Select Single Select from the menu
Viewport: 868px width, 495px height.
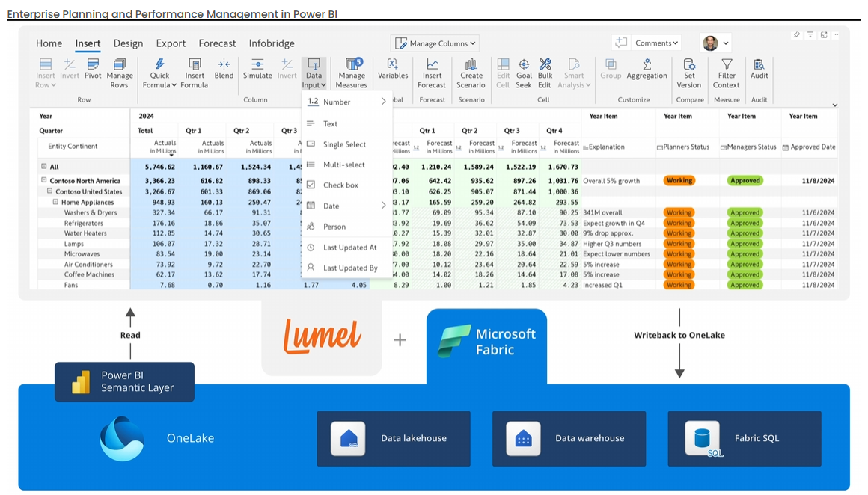(x=344, y=144)
